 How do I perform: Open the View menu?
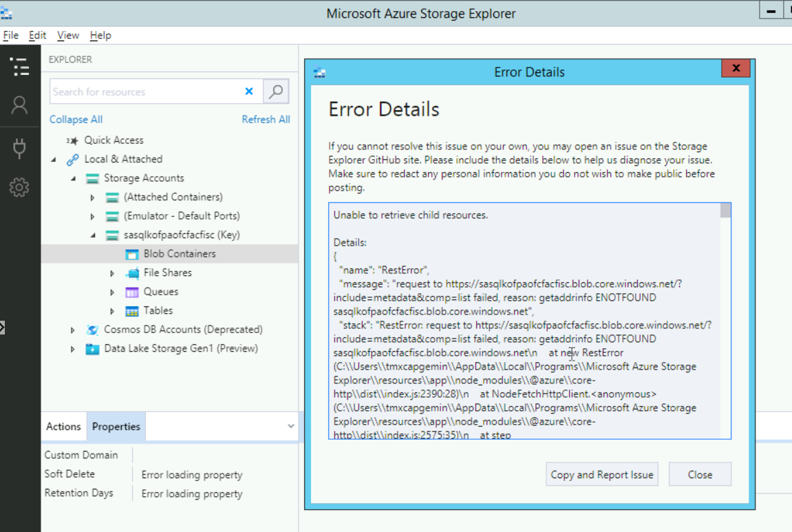click(67, 35)
